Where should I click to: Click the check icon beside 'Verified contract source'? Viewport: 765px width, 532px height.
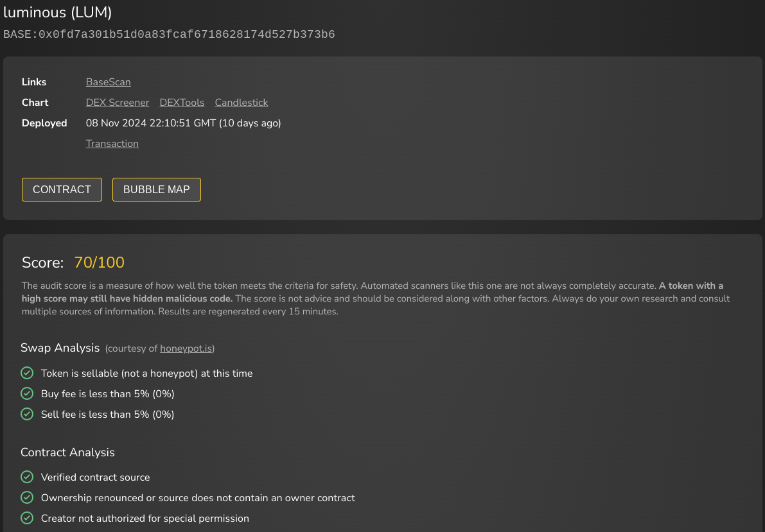[x=28, y=477]
